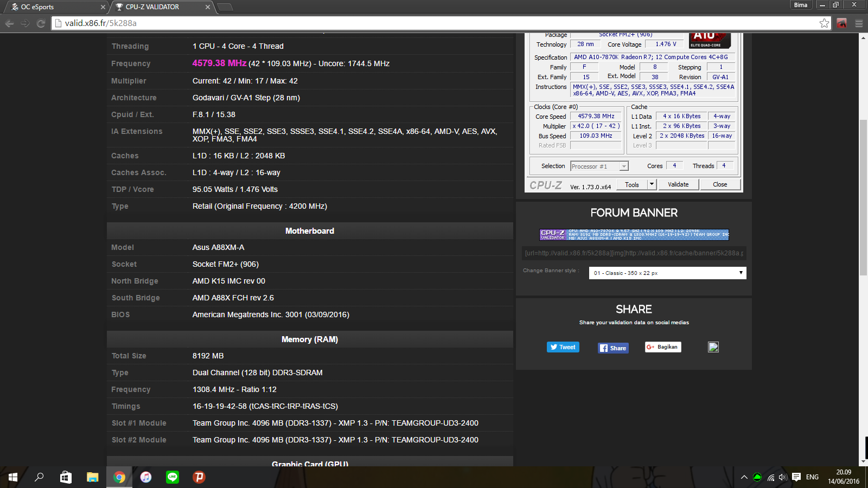This screenshot has height=488, width=868.
Task: Share validation on Facebook
Action: coord(613,348)
